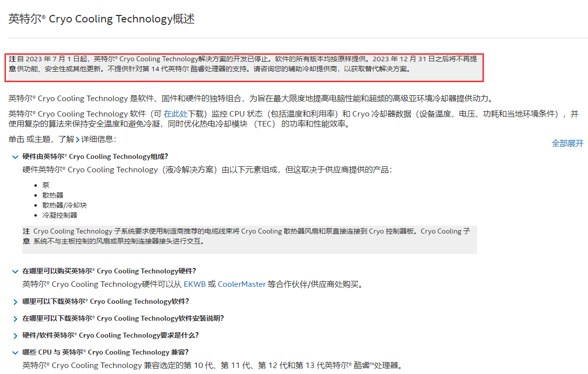Image resolution: width=588 pixels, height=374 pixels.
Task: Click 全部展开 to expand all topics
Action: click(x=568, y=143)
